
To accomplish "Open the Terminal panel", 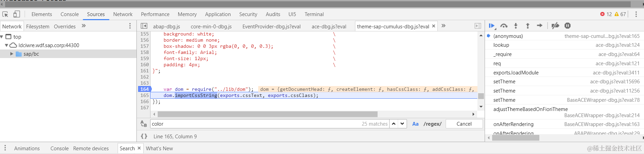I will (x=314, y=14).
